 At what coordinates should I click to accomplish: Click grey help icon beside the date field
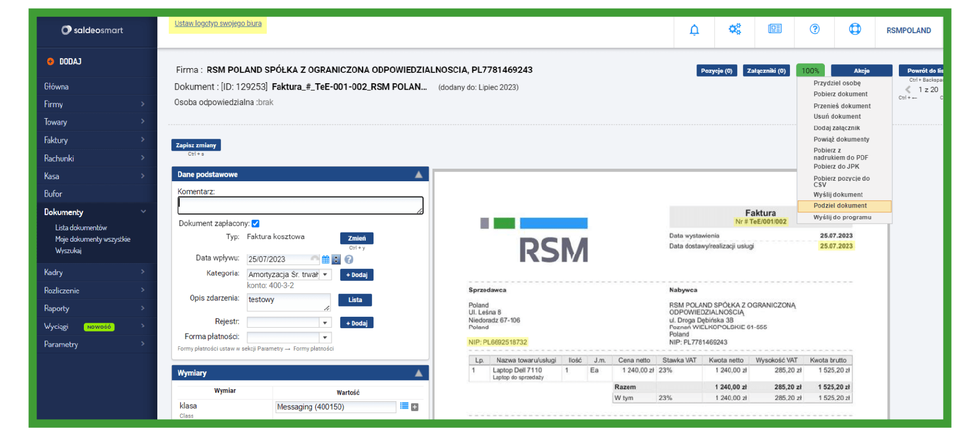tap(349, 260)
